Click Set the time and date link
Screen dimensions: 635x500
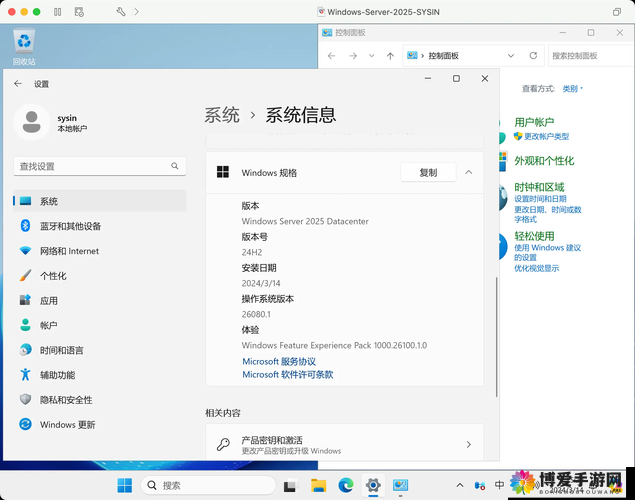click(x=540, y=199)
